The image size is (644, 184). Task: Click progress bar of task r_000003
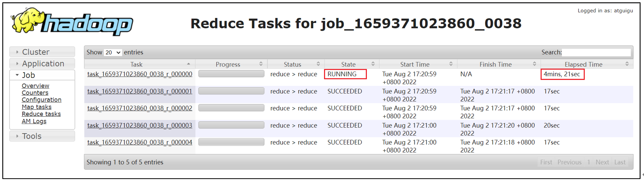231,125
